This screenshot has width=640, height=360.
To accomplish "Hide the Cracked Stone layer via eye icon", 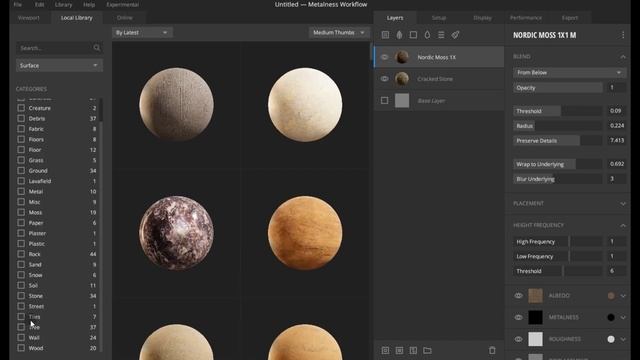I will 384,79.
